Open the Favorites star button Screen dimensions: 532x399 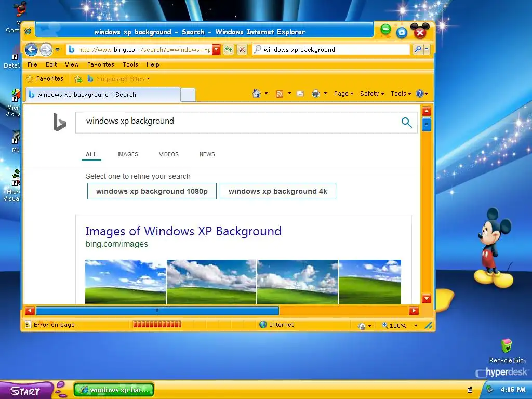tap(45, 79)
